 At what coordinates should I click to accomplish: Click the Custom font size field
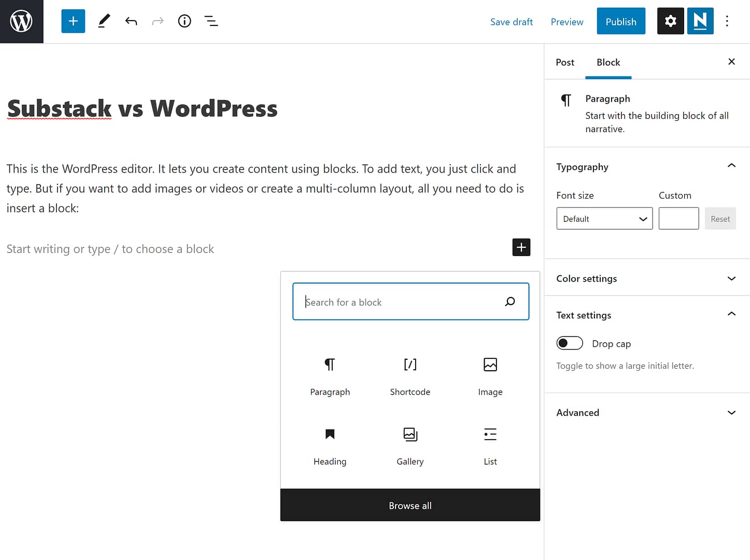(x=678, y=219)
